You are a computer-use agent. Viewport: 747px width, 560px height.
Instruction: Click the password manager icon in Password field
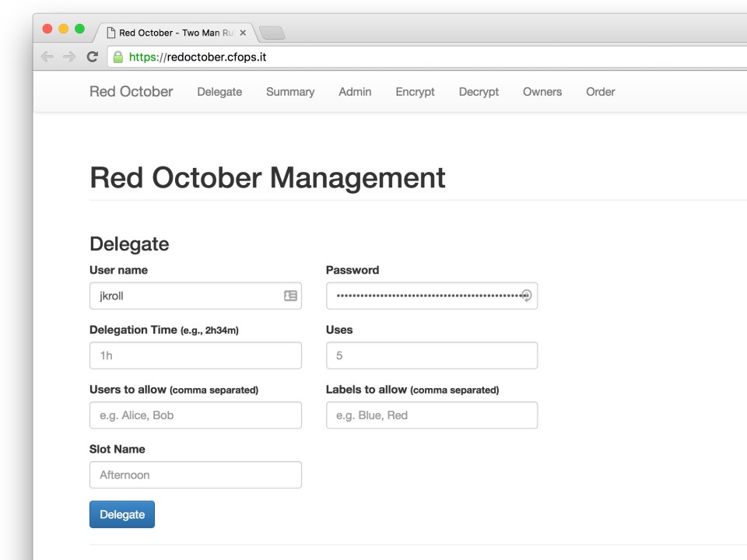click(527, 296)
